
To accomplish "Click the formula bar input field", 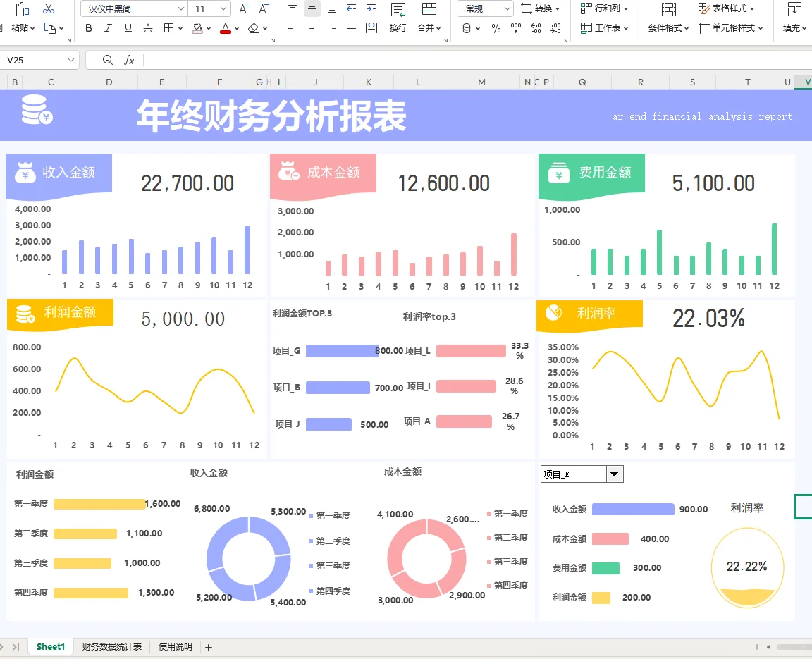I will tap(476, 60).
